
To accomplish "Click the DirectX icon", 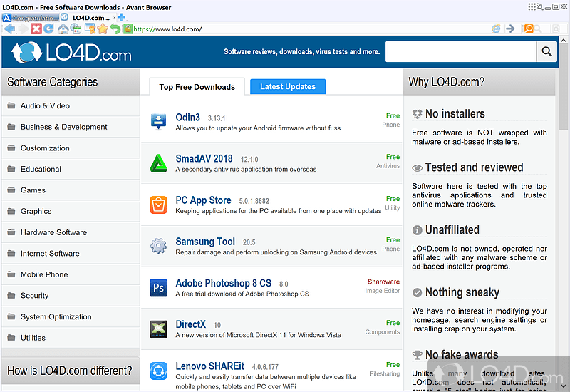I will coord(159,329).
